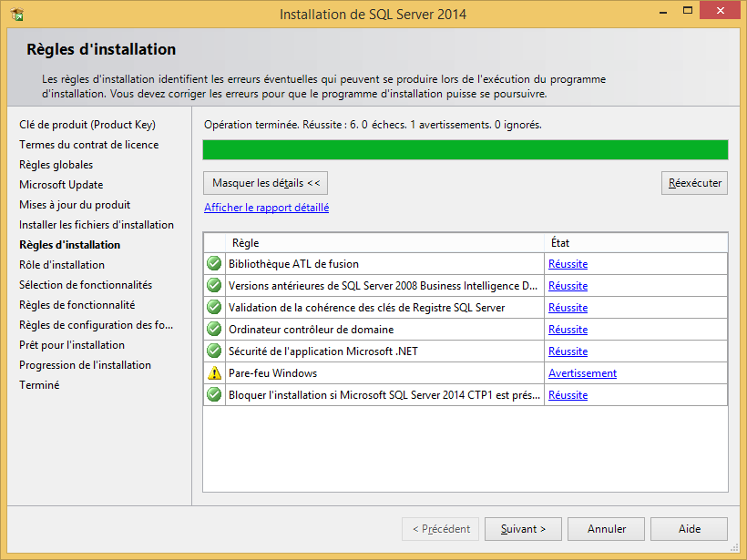Viewport: 747px width, 560px height.
Task: Click the disabled Précédent button
Action: 441,529
